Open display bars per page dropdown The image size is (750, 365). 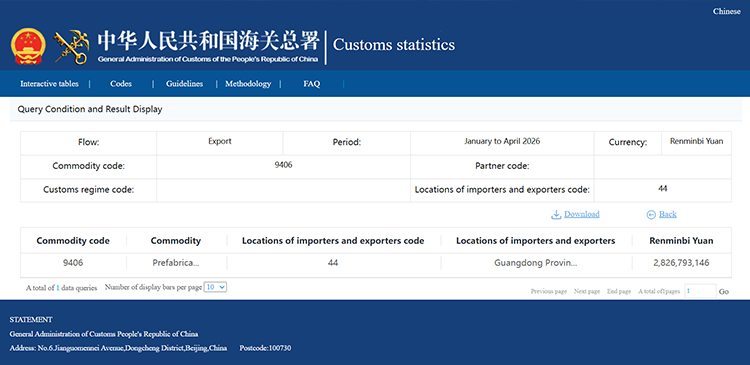point(215,287)
